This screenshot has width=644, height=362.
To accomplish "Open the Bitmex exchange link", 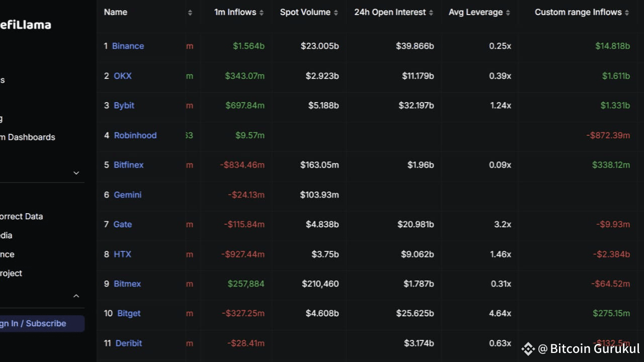I will click(127, 284).
